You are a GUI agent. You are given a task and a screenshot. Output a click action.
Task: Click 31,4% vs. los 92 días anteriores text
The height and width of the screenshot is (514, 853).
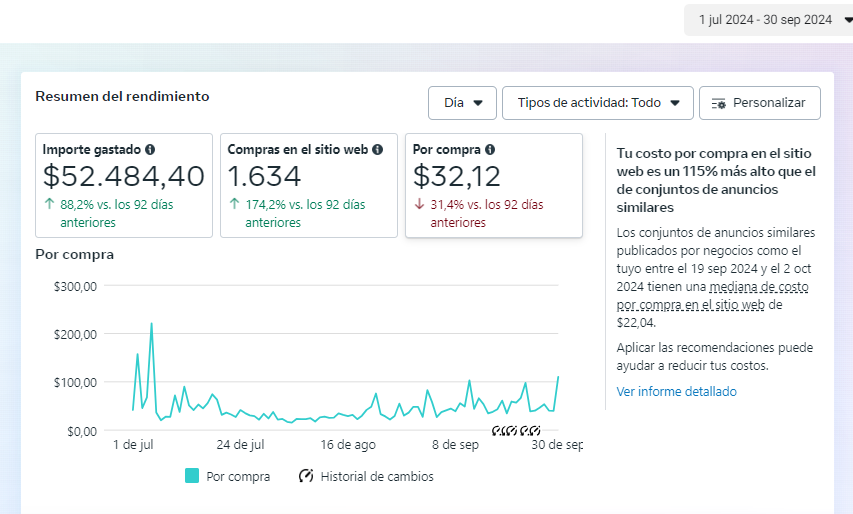pyautogui.click(x=487, y=213)
